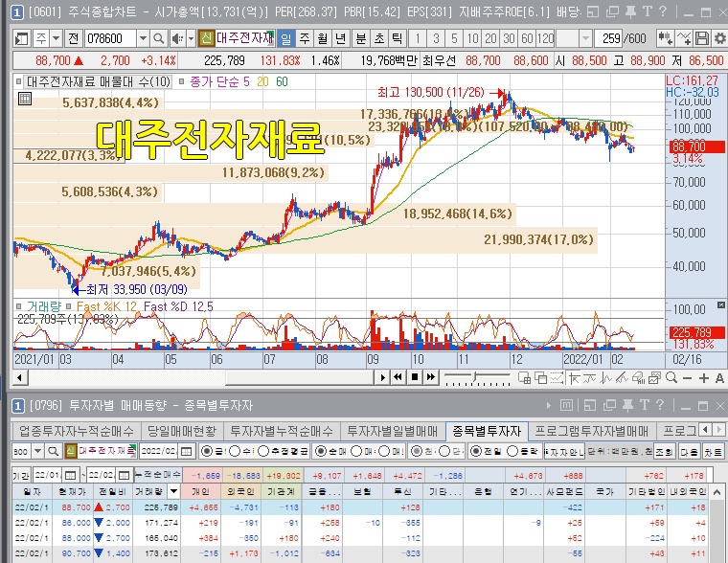Screen dimensions: 728x563
Task: Click the T font icon in chart title bar
Action: click(647, 11)
